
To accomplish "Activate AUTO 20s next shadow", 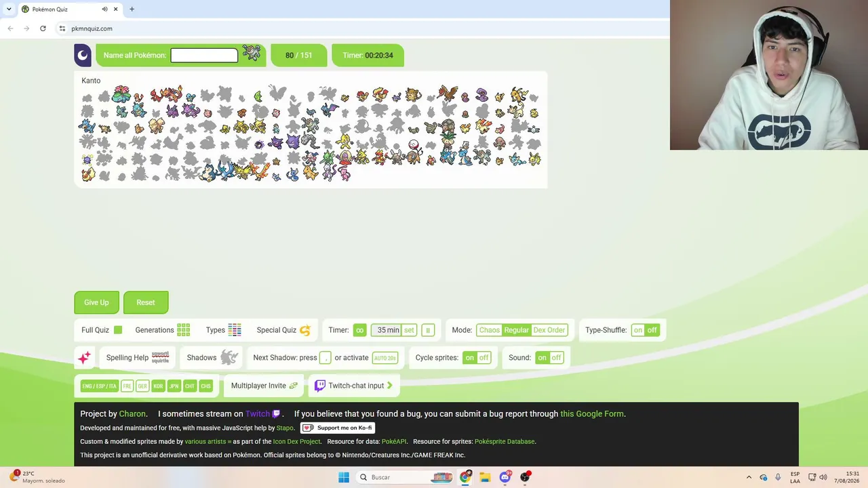I will pyautogui.click(x=385, y=358).
